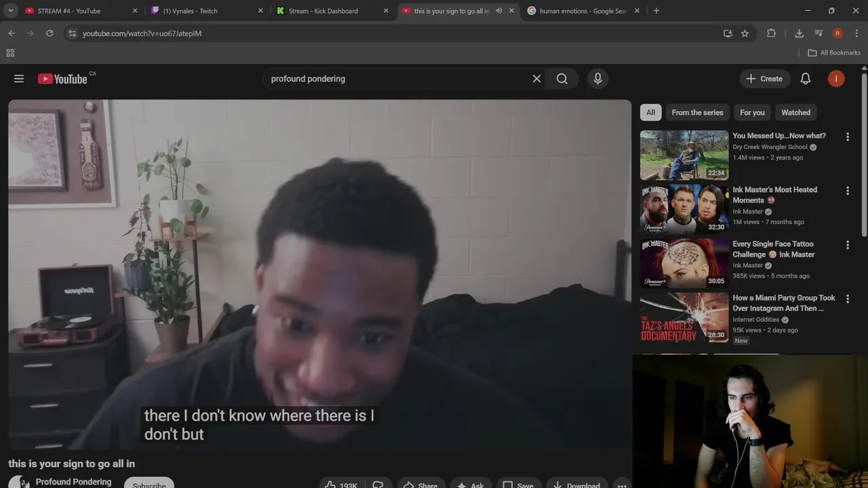View site information in address bar

click(72, 33)
